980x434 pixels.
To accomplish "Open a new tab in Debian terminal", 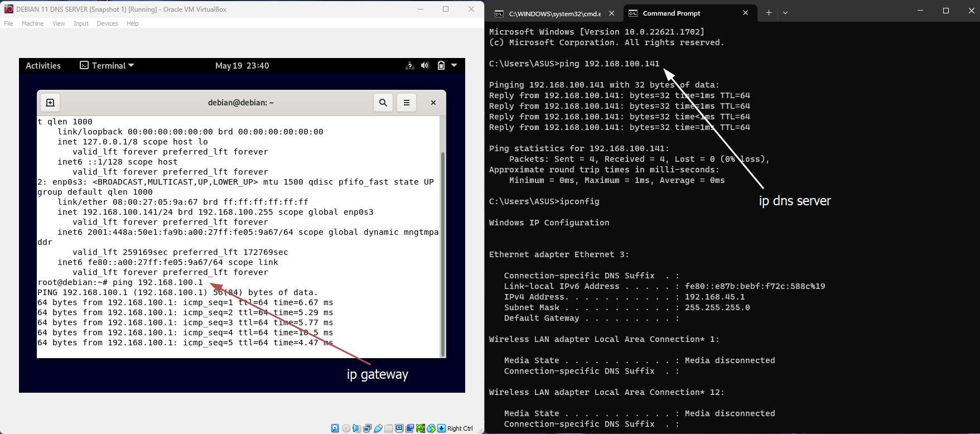I will [50, 103].
